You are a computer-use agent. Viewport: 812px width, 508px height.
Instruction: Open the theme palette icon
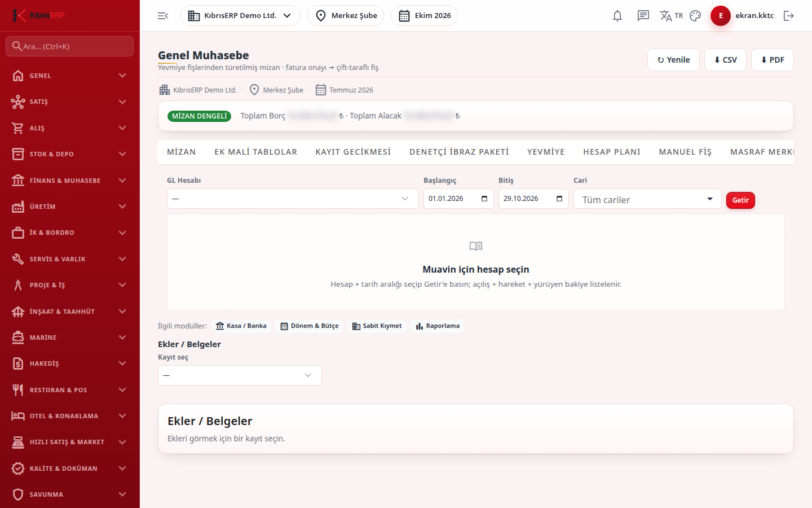pos(695,16)
